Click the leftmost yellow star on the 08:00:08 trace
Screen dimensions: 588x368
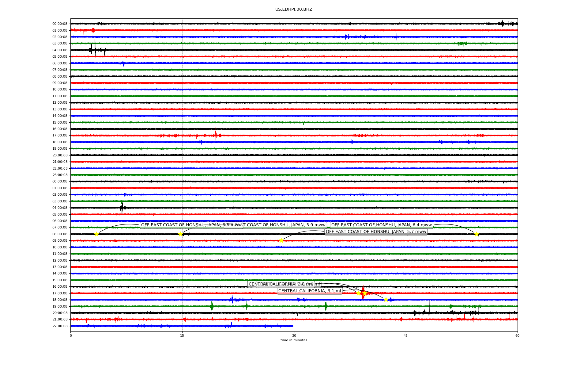point(96,234)
